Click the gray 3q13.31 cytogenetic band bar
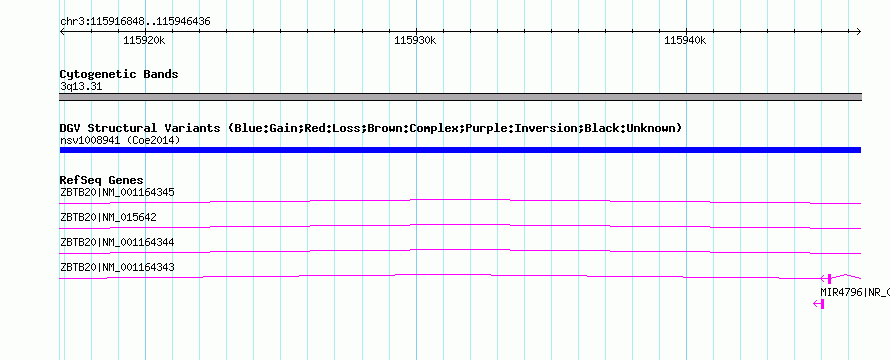 tap(460, 97)
